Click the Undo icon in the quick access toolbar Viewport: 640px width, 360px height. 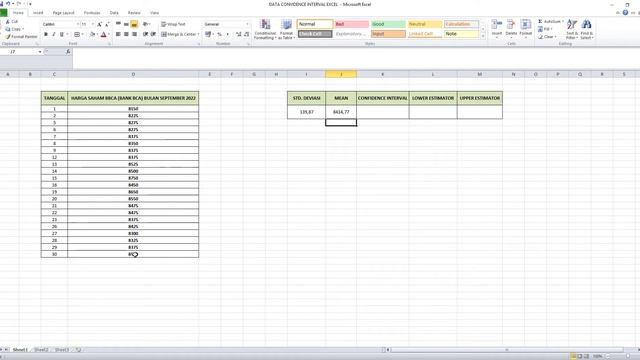pos(8,4)
